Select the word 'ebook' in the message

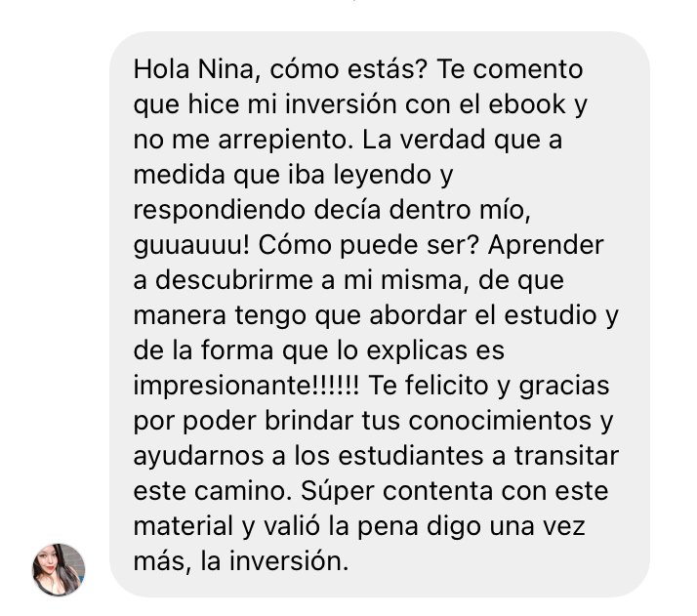coord(527,104)
